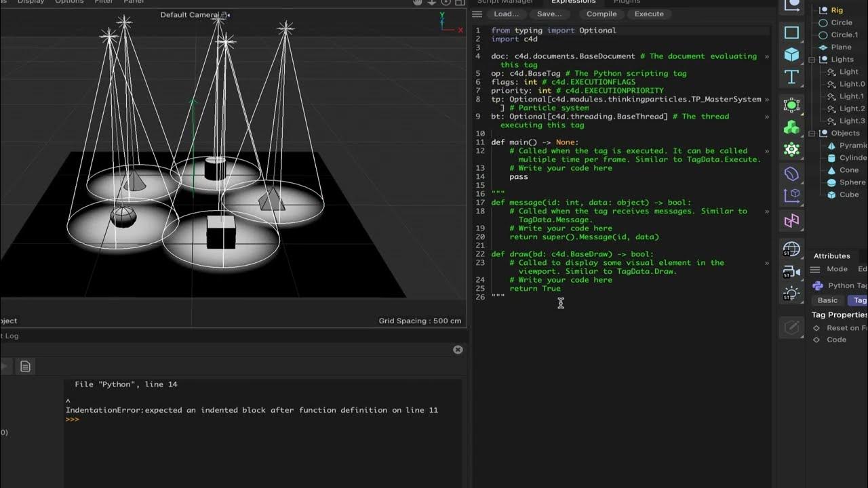Open the viewport Display menu
The height and width of the screenshot is (488, 868).
click(31, 2)
